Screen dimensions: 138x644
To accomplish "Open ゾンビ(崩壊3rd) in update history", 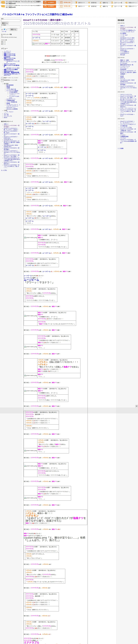I will [x=125, y=52].
